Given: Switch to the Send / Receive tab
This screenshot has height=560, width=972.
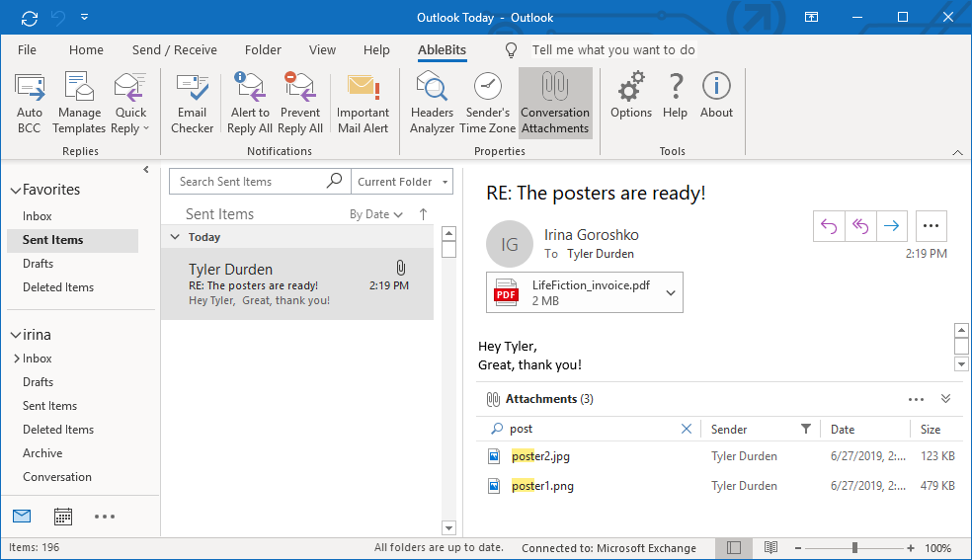Looking at the screenshot, I should coord(174,49).
